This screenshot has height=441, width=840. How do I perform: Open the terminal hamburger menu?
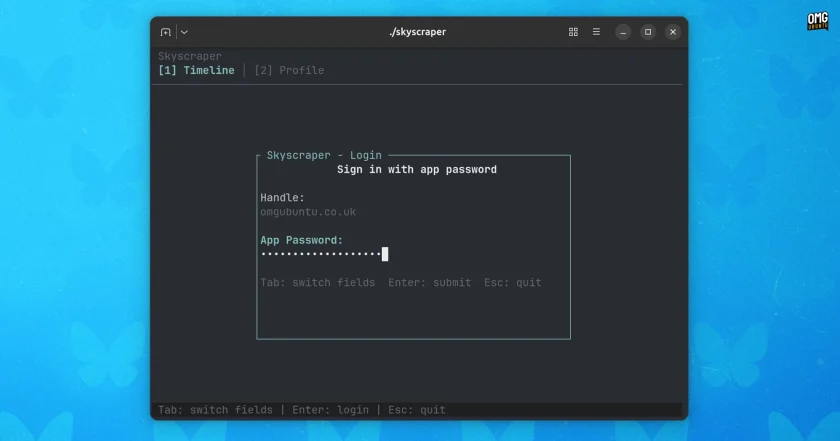click(x=596, y=32)
